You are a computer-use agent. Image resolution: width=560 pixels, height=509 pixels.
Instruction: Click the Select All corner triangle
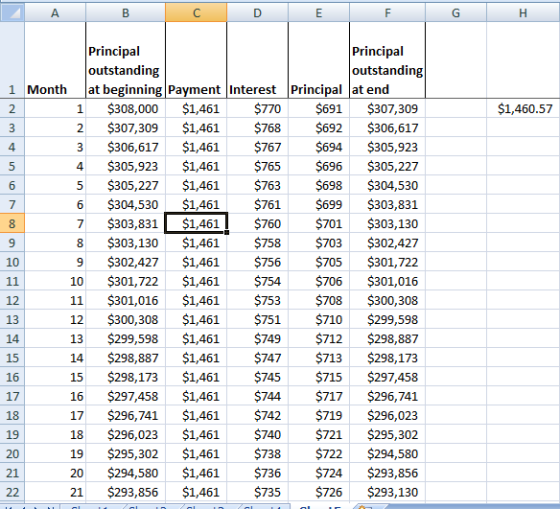(12, 13)
